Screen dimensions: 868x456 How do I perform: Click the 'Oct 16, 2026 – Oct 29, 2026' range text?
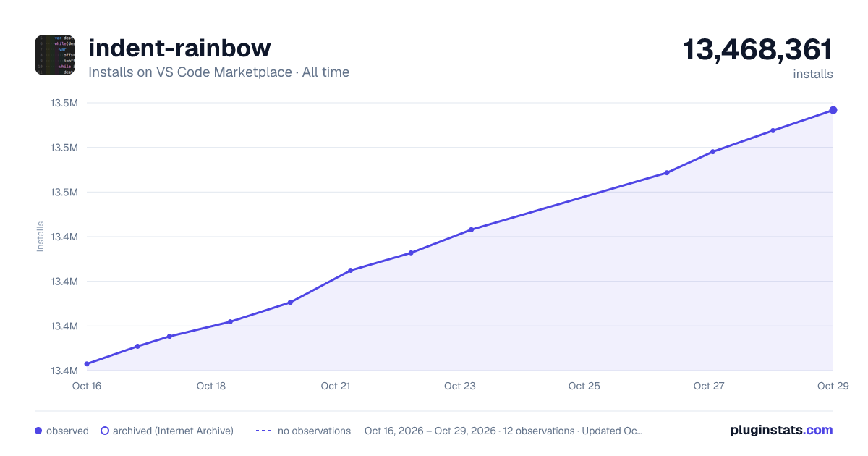coord(430,431)
